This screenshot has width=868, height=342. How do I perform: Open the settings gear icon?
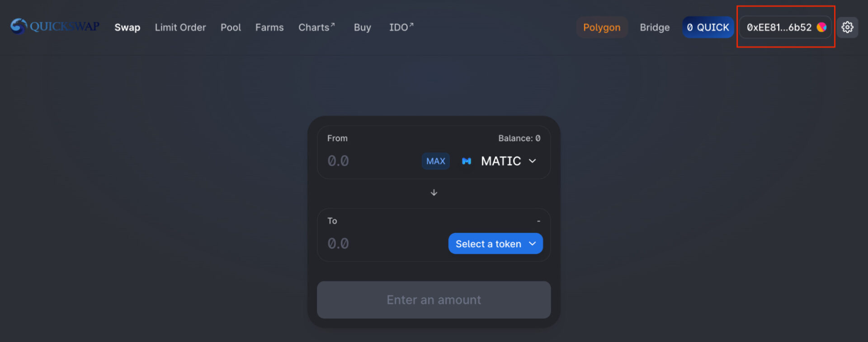[x=847, y=27]
